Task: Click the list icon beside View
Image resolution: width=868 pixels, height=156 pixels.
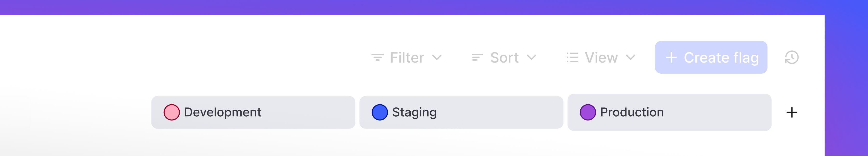Action: (572, 57)
